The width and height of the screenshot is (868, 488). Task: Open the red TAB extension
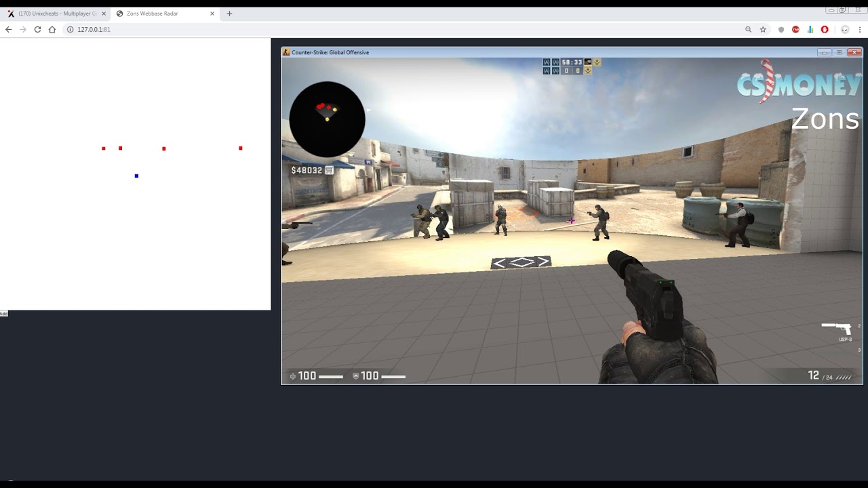[x=795, y=30]
